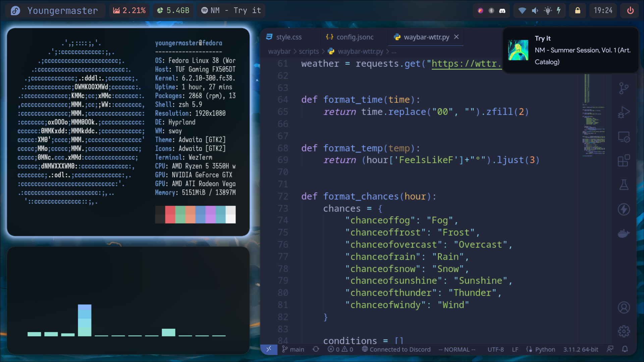This screenshot has width=644, height=362.
Task: Toggle Bluetooth from the top bar
Action: tap(491, 10)
